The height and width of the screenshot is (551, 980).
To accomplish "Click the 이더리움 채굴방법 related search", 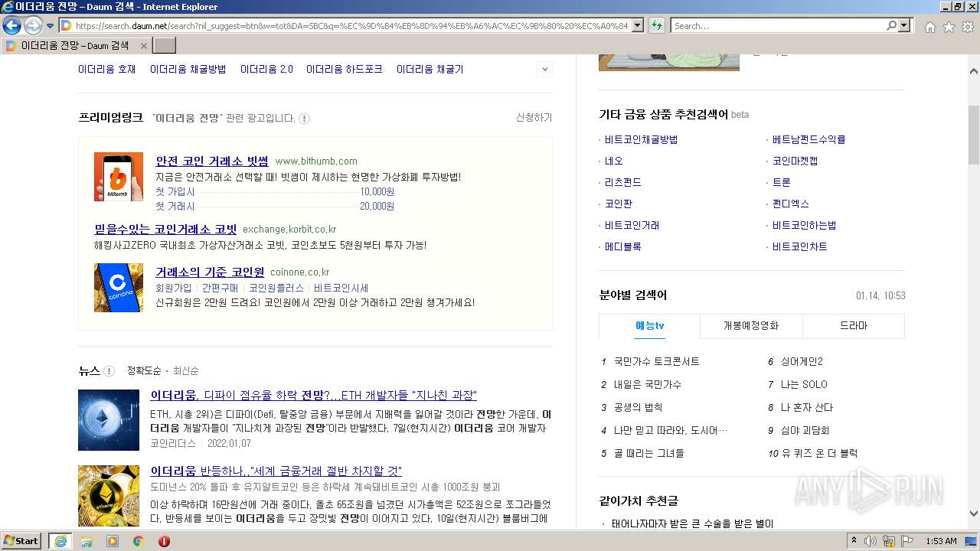I will (x=188, y=69).
